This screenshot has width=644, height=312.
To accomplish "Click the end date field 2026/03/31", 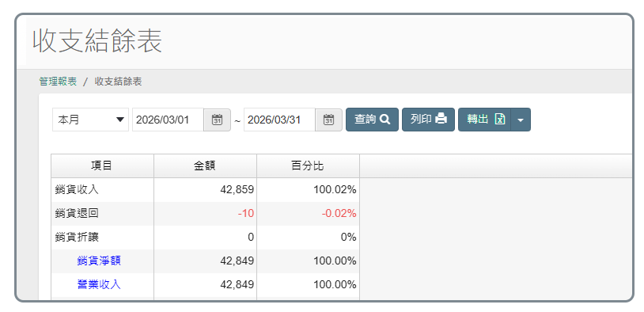I will tap(280, 120).
